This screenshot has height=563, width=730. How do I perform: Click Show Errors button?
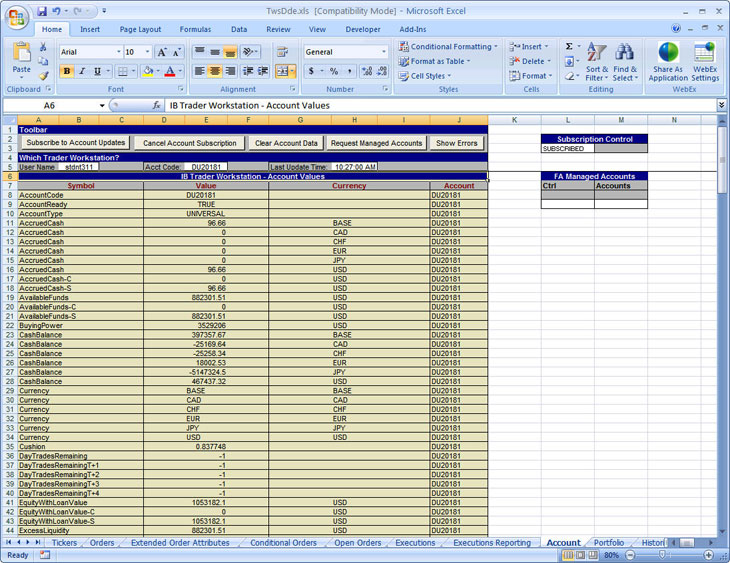457,143
